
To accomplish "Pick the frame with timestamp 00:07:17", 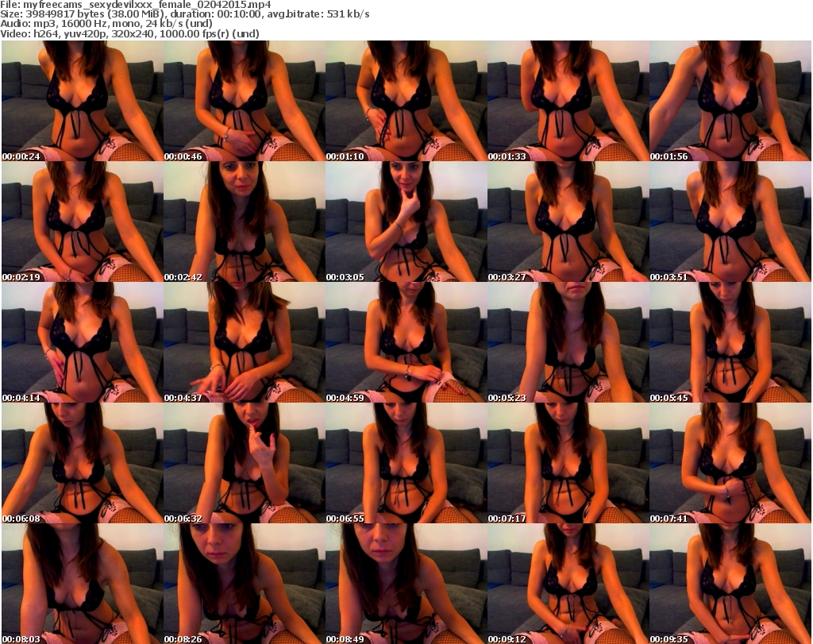I will pos(568,464).
